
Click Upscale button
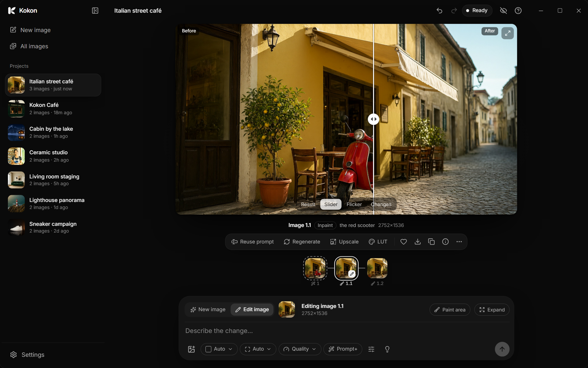point(344,242)
